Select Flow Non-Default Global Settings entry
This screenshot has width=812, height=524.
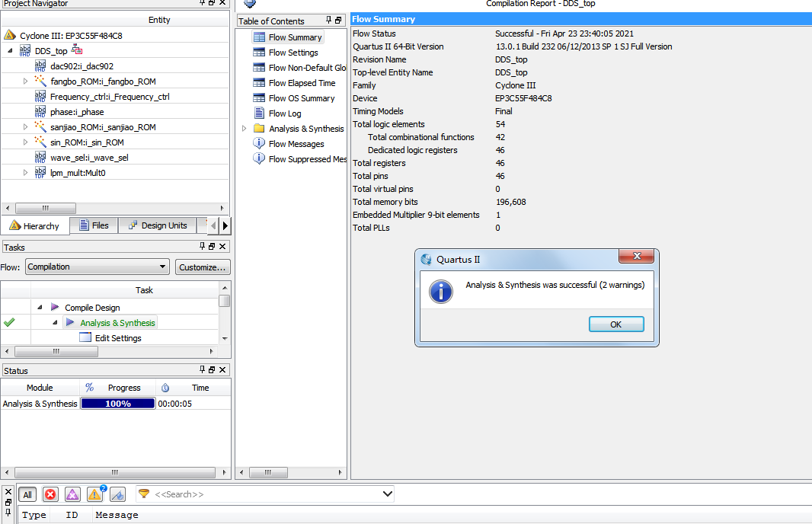[x=306, y=68]
